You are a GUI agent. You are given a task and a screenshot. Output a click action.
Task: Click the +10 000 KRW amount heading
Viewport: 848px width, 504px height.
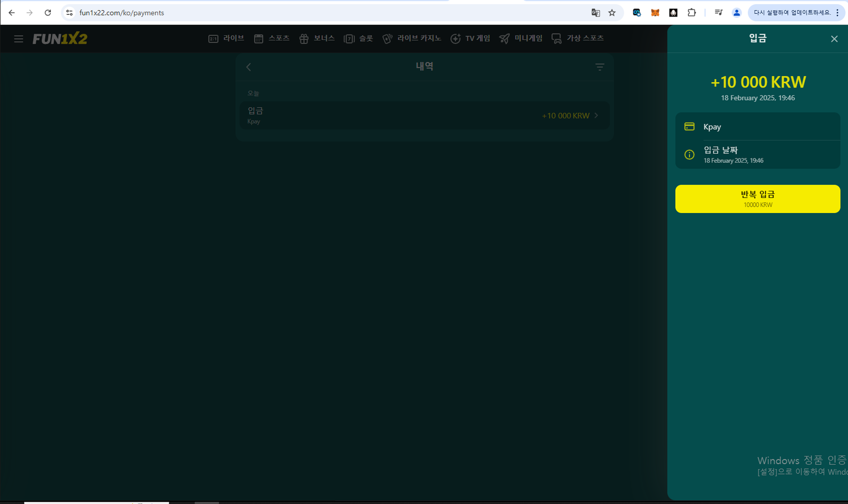[x=758, y=82]
